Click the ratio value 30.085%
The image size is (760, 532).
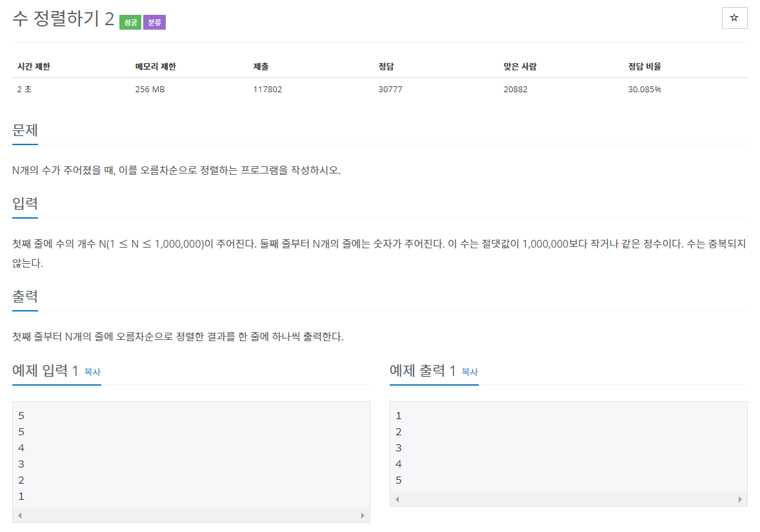(645, 89)
